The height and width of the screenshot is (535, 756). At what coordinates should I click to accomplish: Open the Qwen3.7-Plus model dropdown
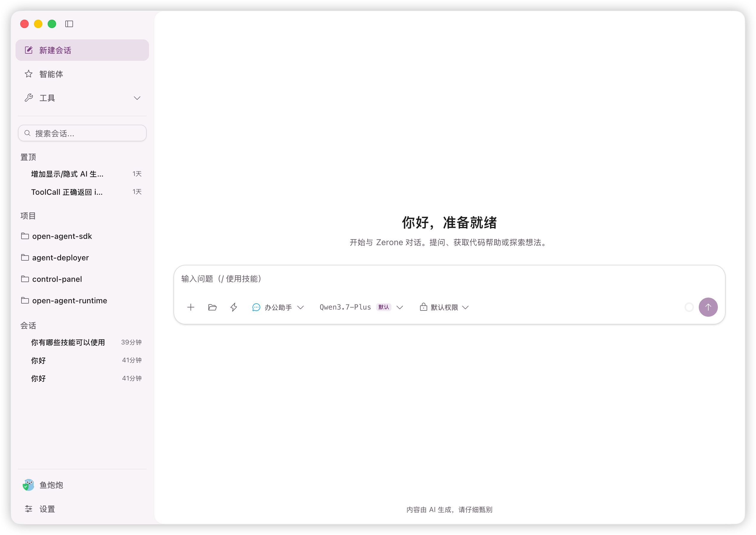[361, 307]
